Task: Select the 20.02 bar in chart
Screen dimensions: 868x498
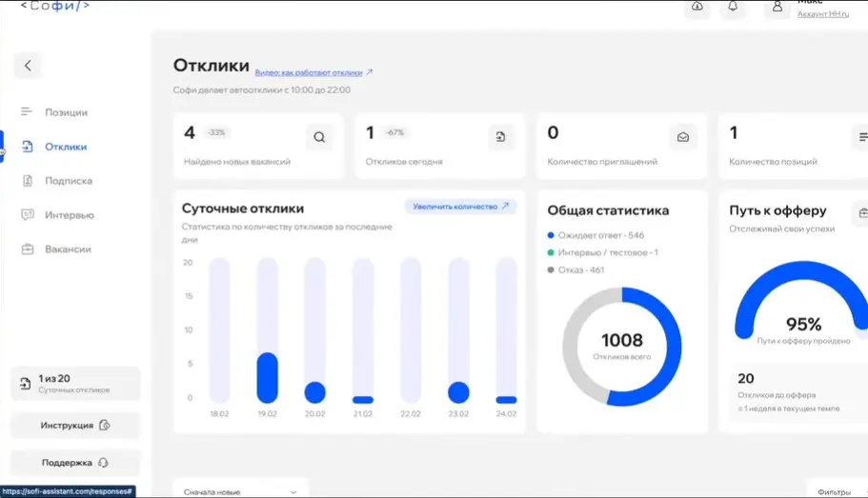Action: tap(315, 392)
